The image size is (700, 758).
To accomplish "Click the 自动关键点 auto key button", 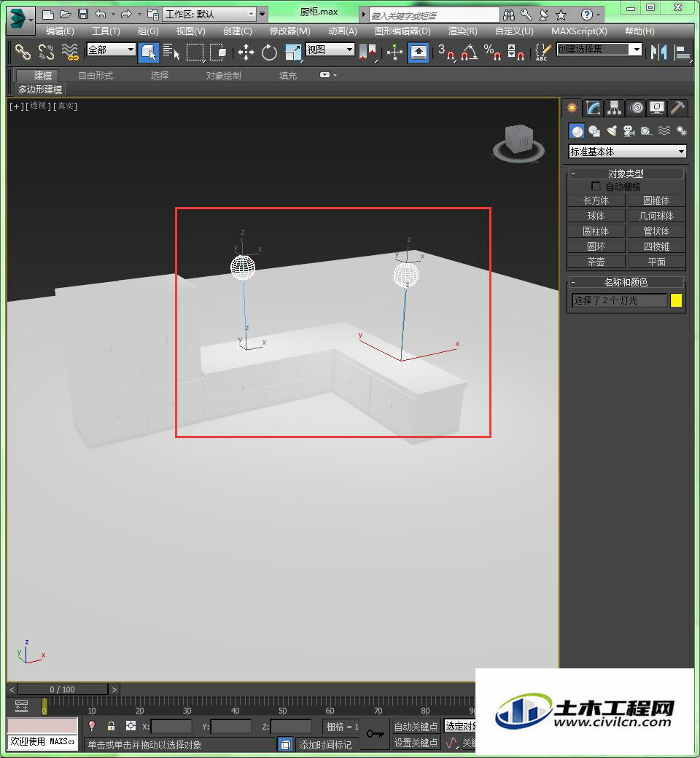I will pyautogui.click(x=416, y=726).
